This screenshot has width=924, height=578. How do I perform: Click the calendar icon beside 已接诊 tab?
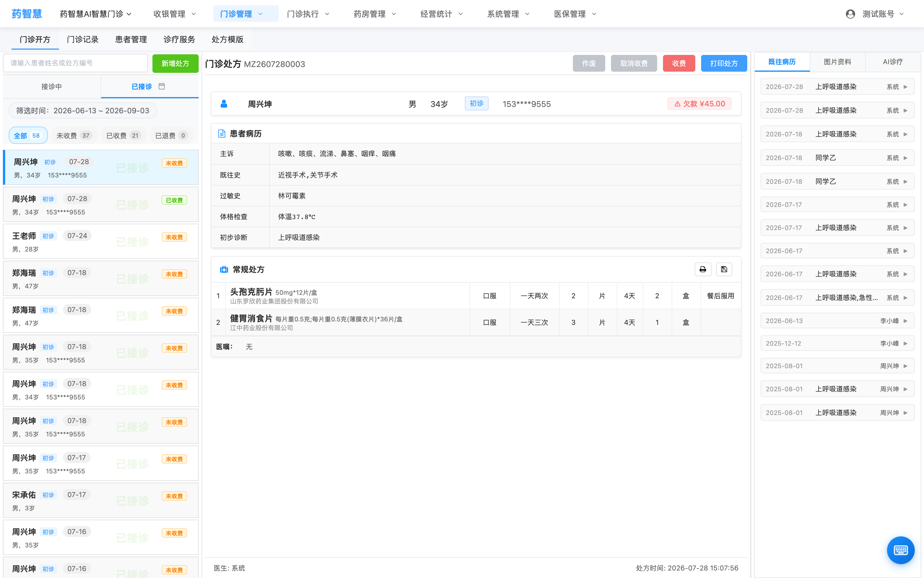click(162, 86)
